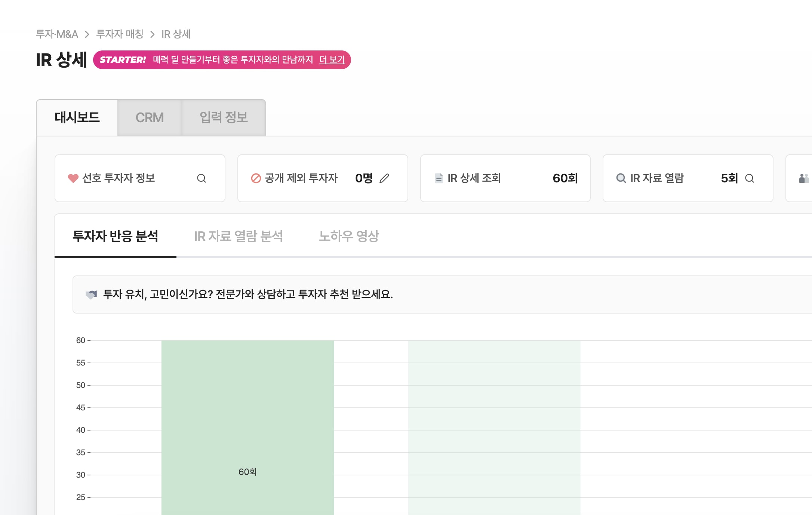Image resolution: width=812 pixels, height=515 pixels.
Task: Click the magnifier icon in 선호 투자자 정보 card
Action: click(202, 178)
